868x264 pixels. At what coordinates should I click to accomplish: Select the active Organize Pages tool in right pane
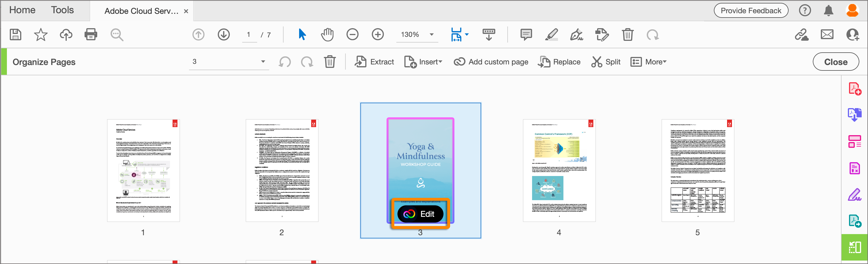click(x=854, y=248)
